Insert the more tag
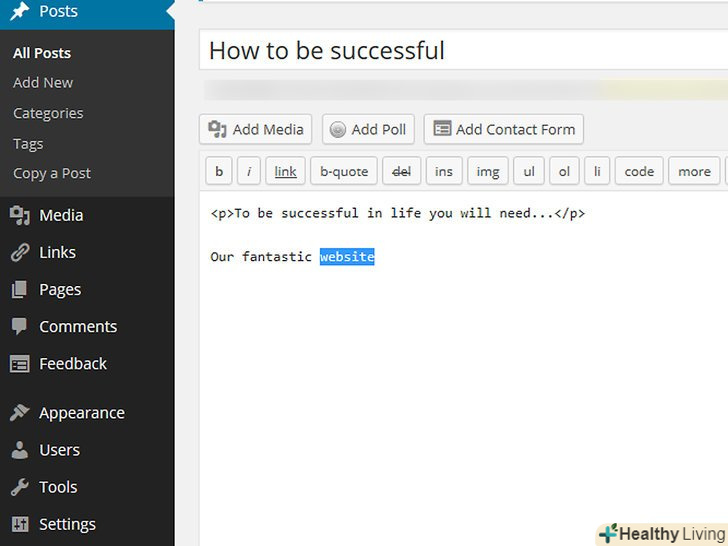728x546 pixels. tap(694, 171)
